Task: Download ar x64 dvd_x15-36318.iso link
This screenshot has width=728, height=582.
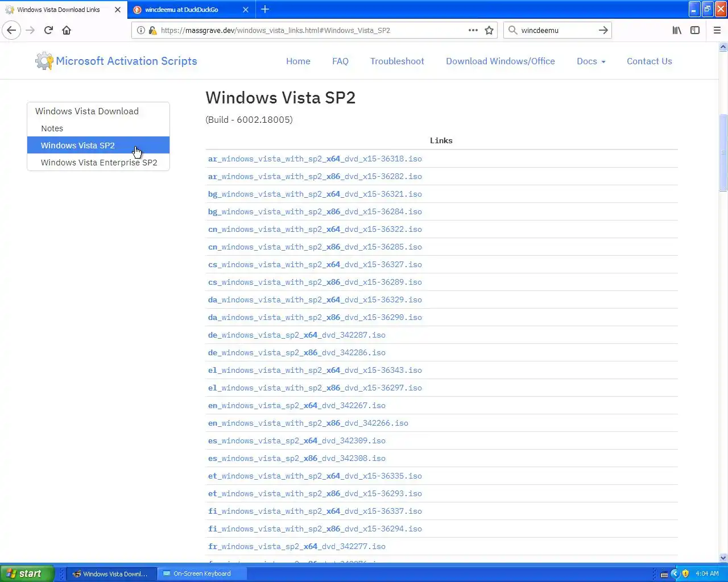Action: (x=315, y=159)
